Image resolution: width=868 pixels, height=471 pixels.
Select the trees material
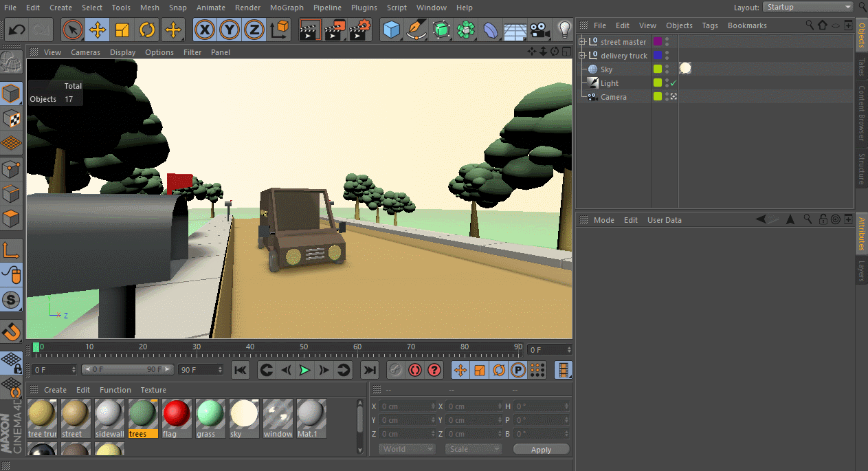pos(143,418)
